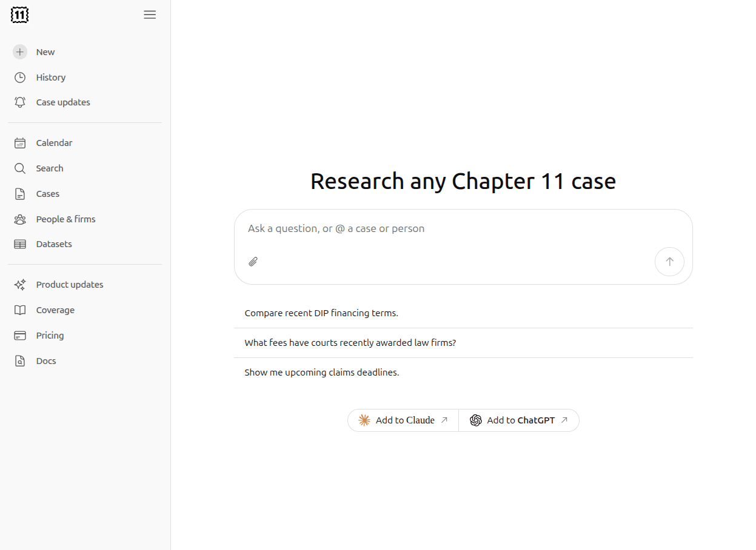The image size is (756, 550).
Task: Click the Docs file icon
Action: 20,361
